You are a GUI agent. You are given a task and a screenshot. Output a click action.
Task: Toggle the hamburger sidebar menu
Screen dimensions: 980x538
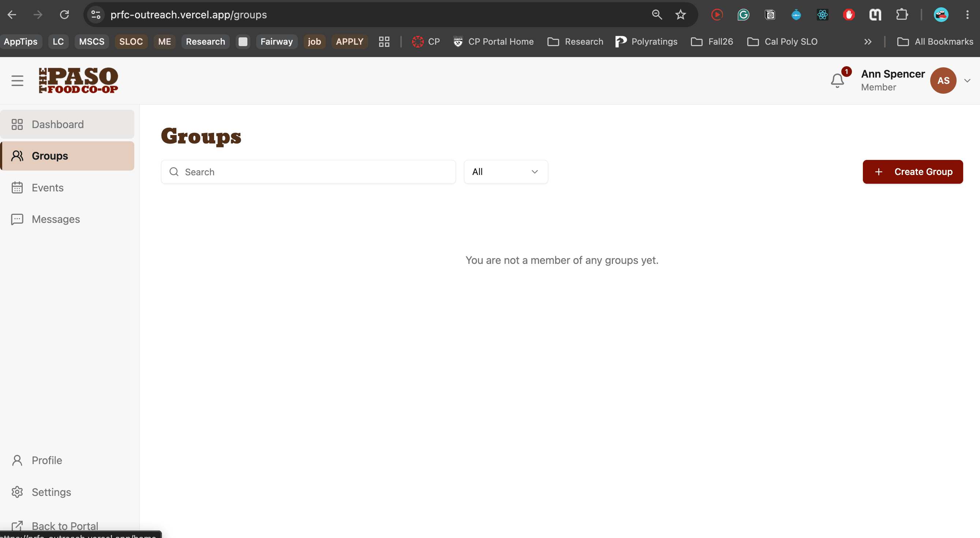[x=17, y=81]
